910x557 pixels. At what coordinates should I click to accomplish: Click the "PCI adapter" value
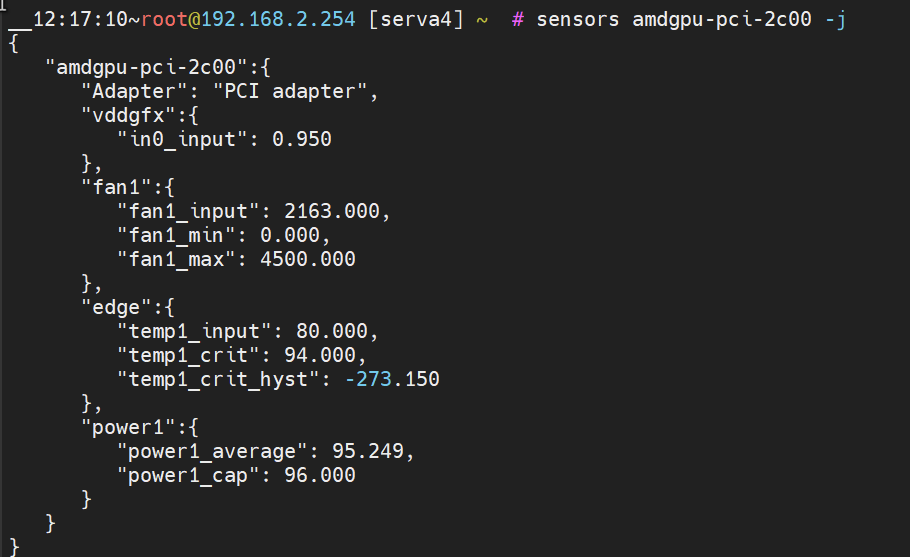coord(290,91)
